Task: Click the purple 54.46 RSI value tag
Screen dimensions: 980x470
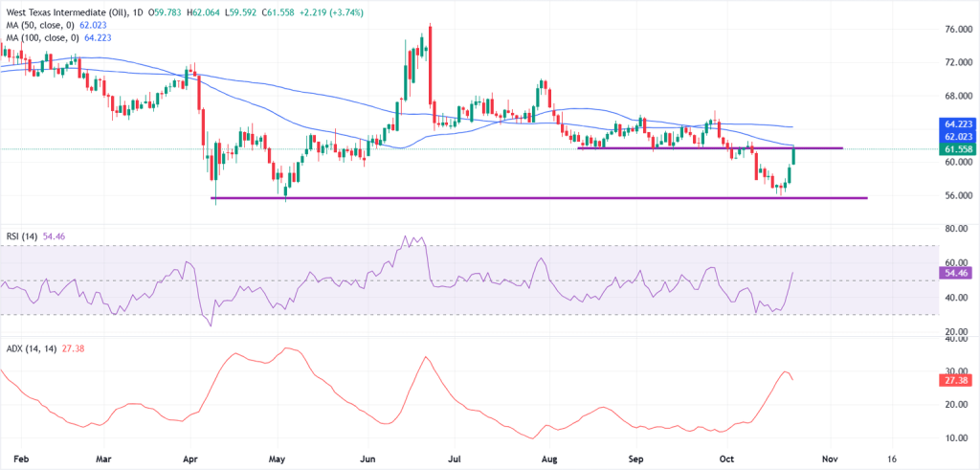Action: (958, 273)
